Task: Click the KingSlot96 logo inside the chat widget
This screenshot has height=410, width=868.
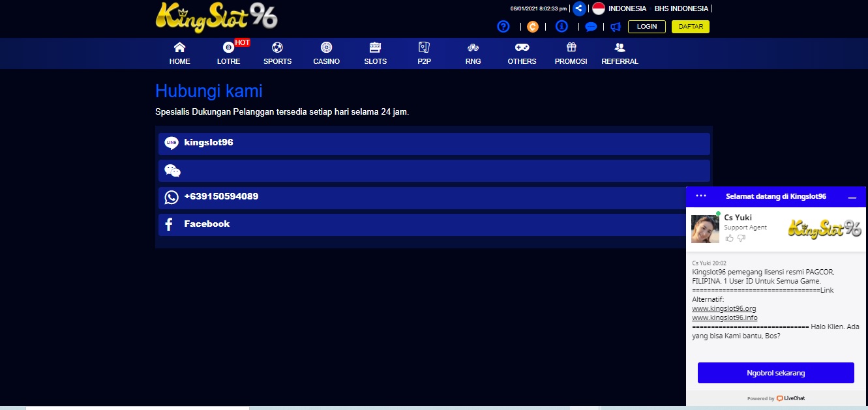Action: coord(825,228)
